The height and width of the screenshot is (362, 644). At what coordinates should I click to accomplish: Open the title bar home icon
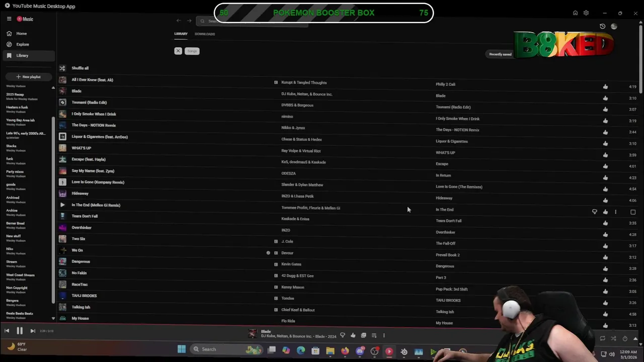pos(575,13)
